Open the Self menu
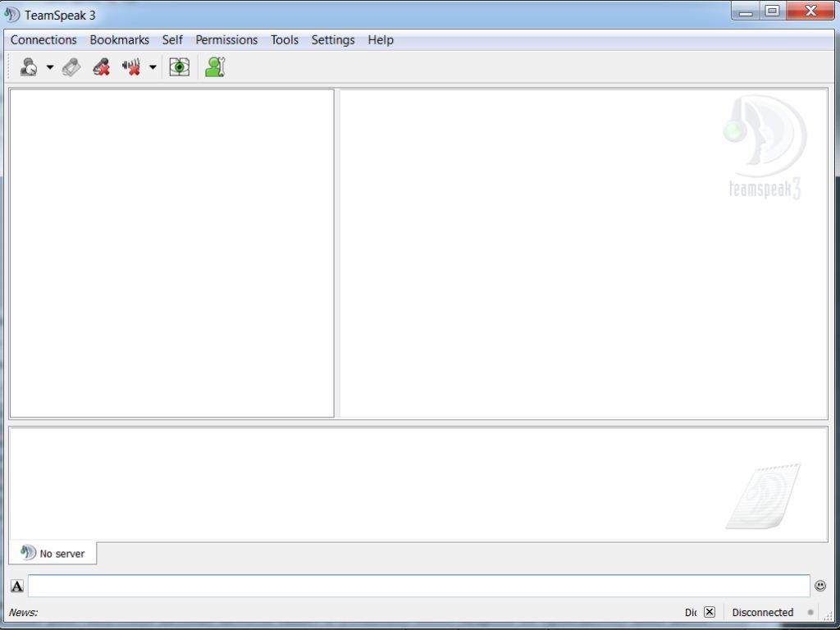 pos(172,40)
